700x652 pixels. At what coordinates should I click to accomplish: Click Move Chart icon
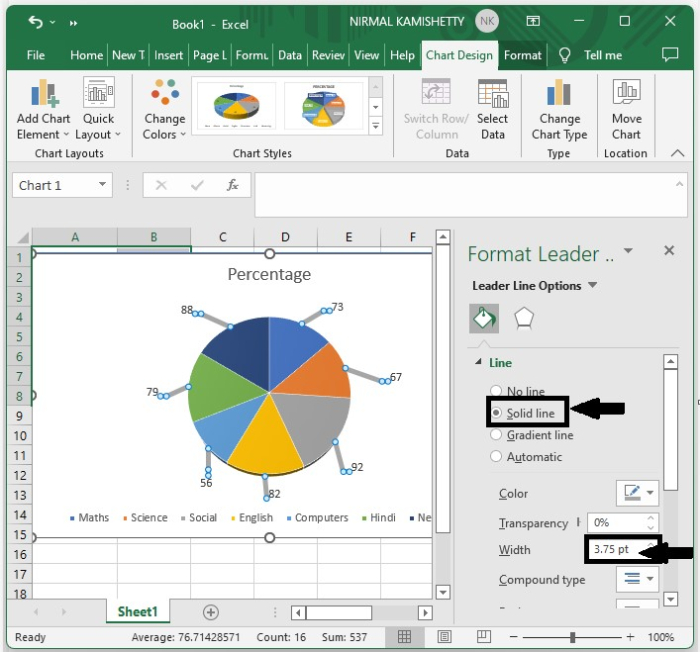pos(626,92)
